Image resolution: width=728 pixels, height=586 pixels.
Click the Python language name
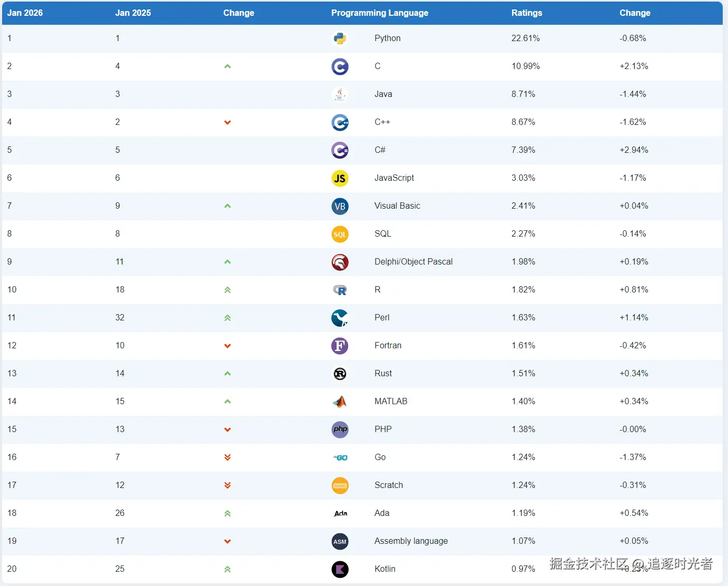tap(388, 38)
